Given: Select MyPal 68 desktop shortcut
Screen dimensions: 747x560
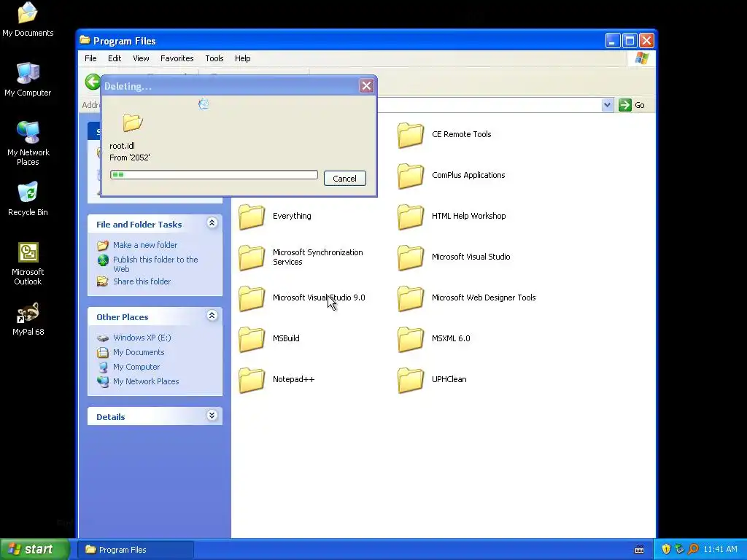Looking at the screenshot, I should pyautogui.click(x=28, y=319).
